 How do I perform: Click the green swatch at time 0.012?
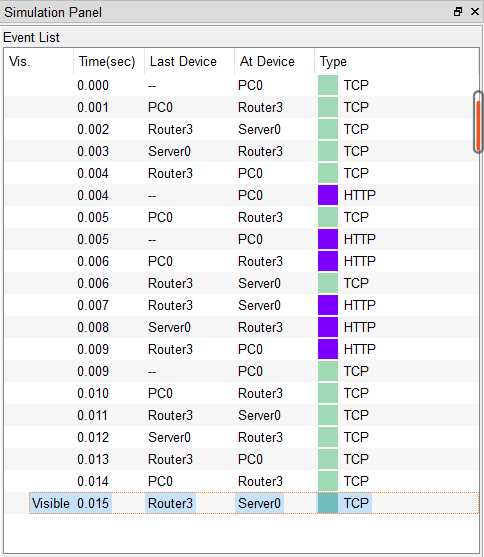point(328,437)
